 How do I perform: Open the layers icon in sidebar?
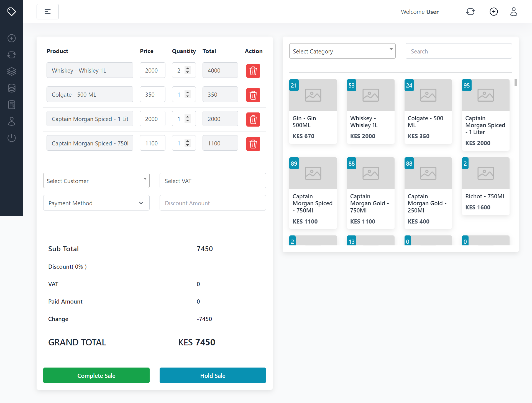coord(12,71)
